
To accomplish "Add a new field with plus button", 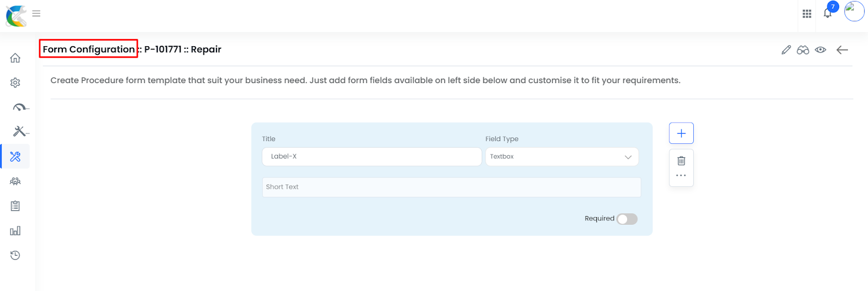I will [681, 134].
